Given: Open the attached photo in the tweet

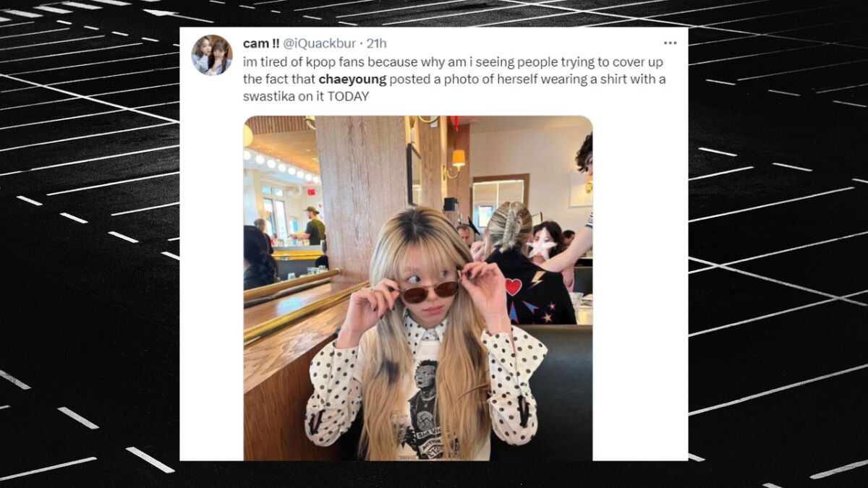Looking at the screenshot, I should 418,288.
